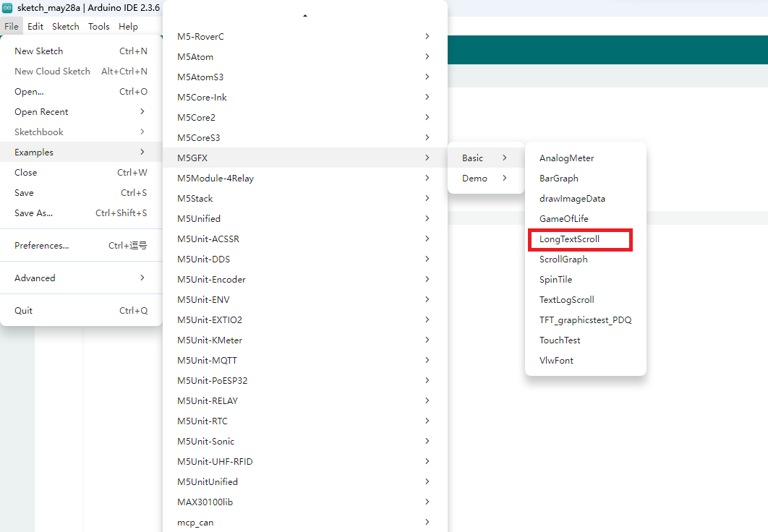The image size is (768, 532).
Task: Open the Demo submenu of M5GFX
Action: click(x=486, y=178)
